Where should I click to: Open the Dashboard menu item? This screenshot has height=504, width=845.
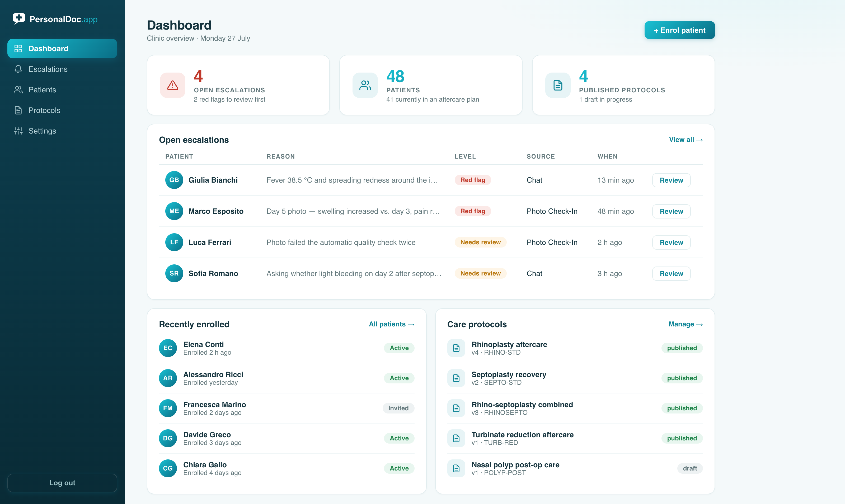[x=62, y=49]
